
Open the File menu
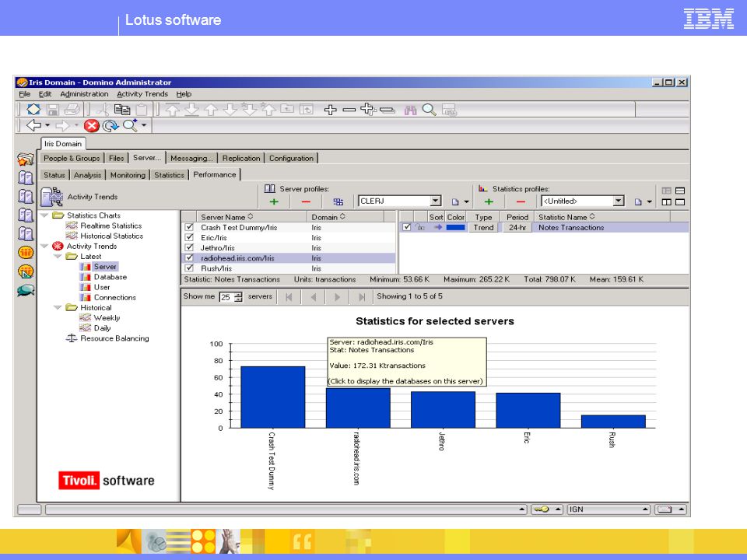point(24,94)
